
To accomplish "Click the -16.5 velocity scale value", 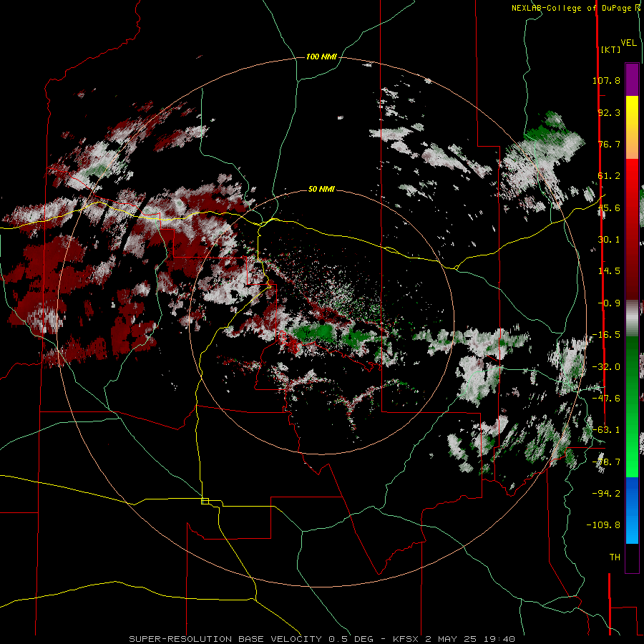I will pos(606,335).
